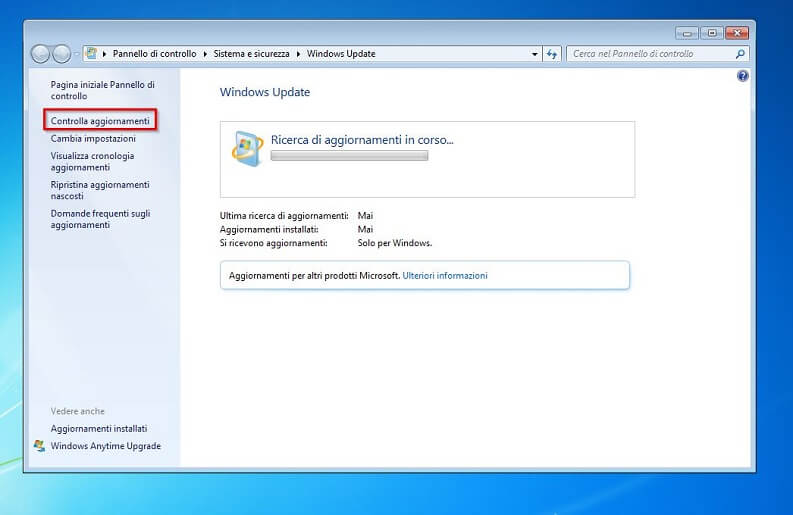Screen dimensions: 793x515
Task: Open Cambia impostazioni
Action: [93, 139]
